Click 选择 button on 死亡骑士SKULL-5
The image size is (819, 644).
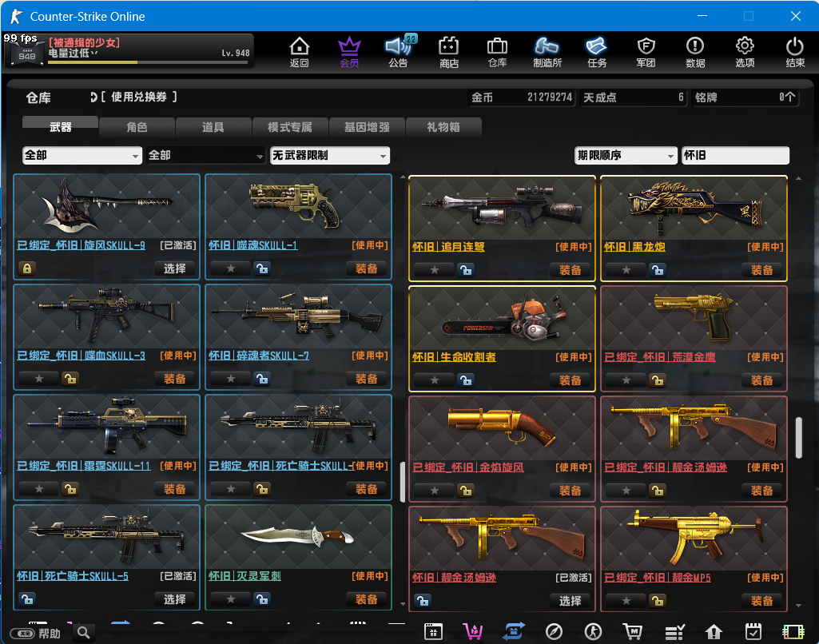pos(174,599)
